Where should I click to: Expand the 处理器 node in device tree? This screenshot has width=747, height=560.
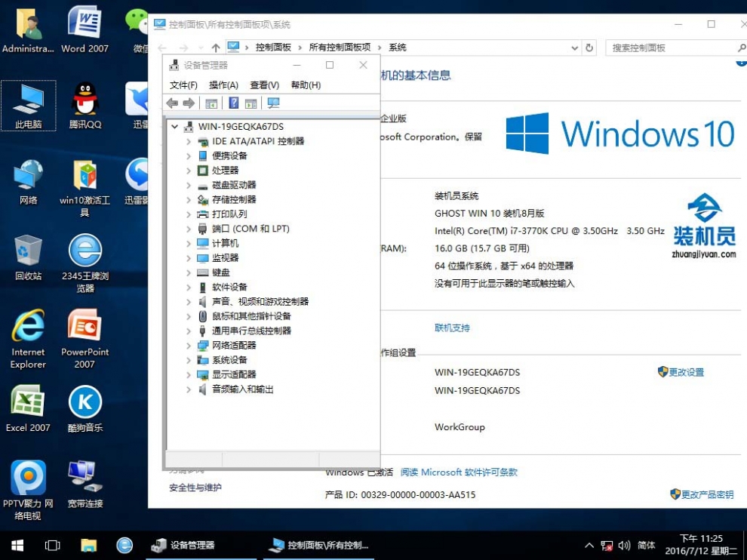(x=189, y=171)
